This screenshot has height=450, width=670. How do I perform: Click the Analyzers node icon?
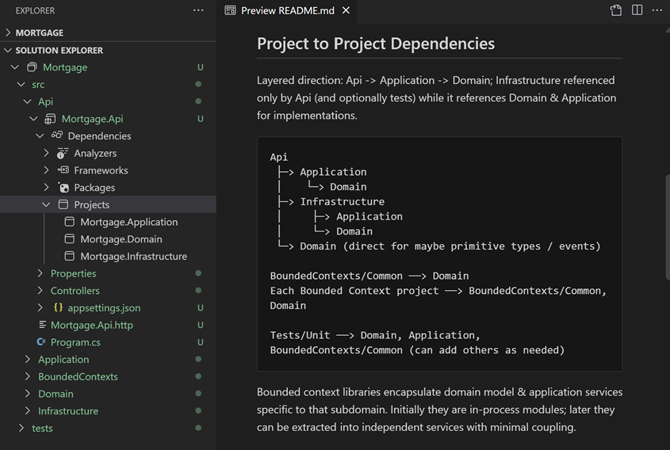63,153
